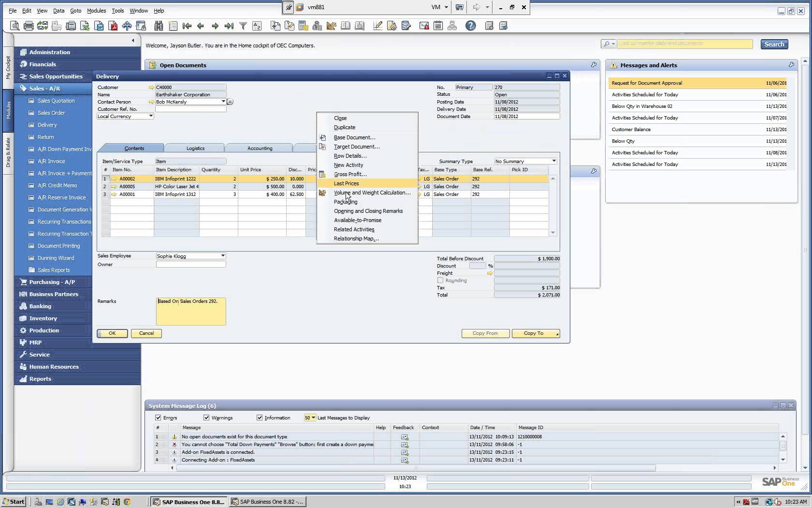Screen dimensions: 812x508
Task: Switch to the Logistics tab
Action: (195, 148)
